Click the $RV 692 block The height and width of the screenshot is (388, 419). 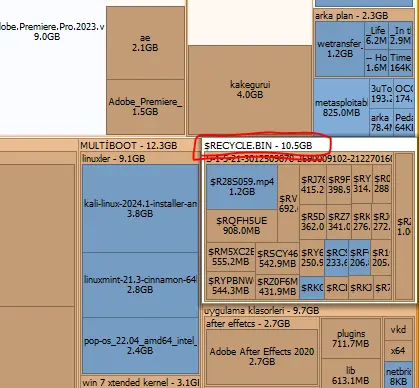[x=288, y=203]
